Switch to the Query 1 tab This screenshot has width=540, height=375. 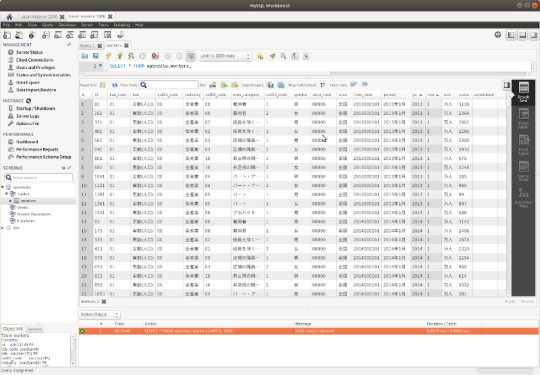86,45
